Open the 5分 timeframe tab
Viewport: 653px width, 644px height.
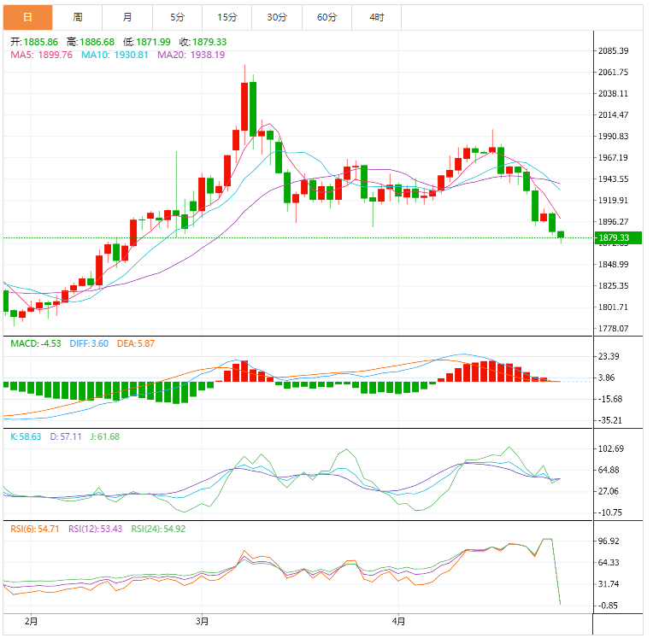178,17
